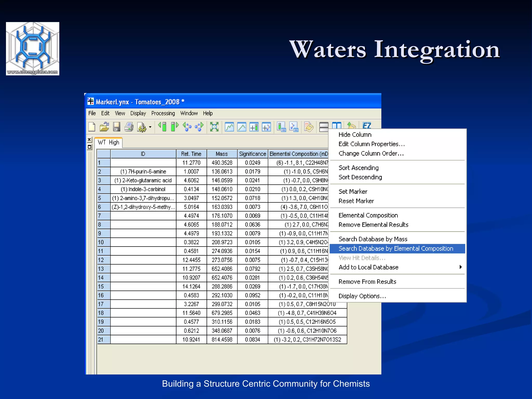Viewport: 532px width, 399px height.
Task: Select Remove Elemental Results
Action: pyautogui.click(x=373, y=225)
